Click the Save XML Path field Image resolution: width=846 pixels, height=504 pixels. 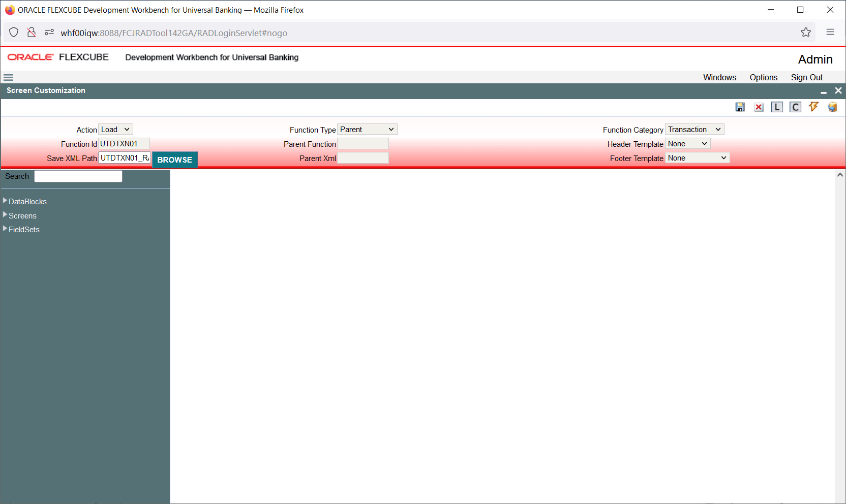click(125, 158)
